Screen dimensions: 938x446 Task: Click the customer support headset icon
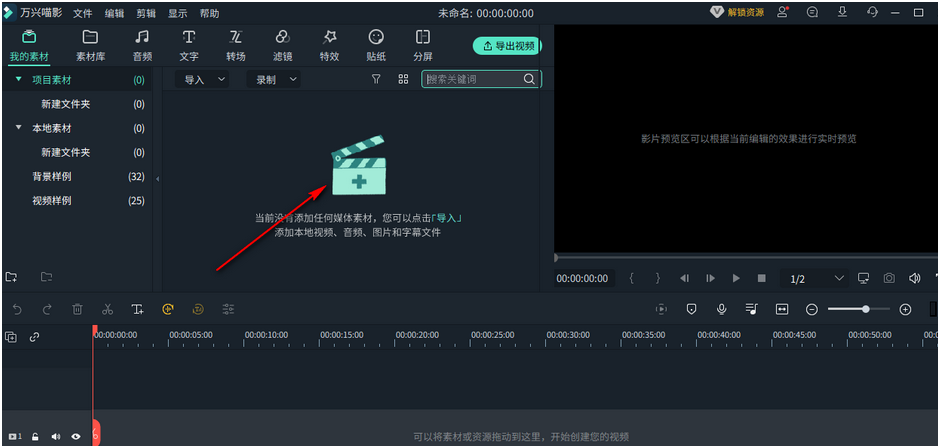pos(872,12)
